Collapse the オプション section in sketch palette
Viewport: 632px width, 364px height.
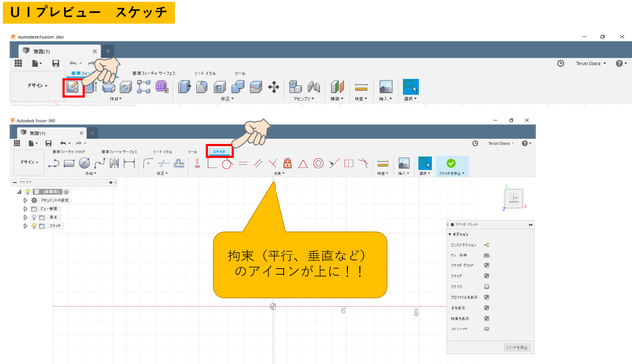click(x=450, y=234)
